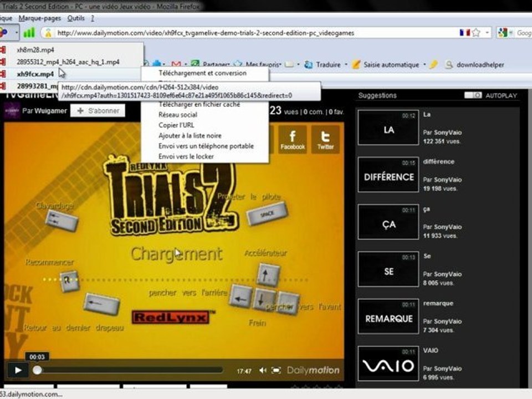
Task: Click the S'abonner subscribe button
Action: pyautogui.click(x=98, y=111)
